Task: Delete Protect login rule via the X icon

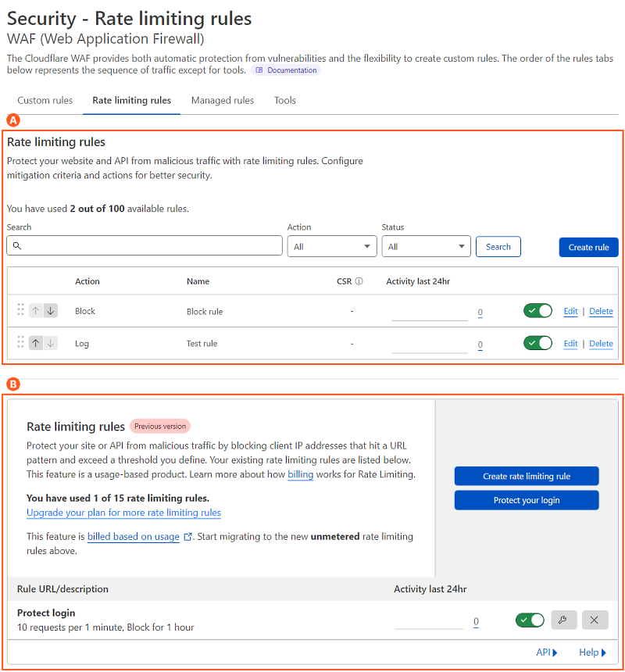Action: point(595,620)
